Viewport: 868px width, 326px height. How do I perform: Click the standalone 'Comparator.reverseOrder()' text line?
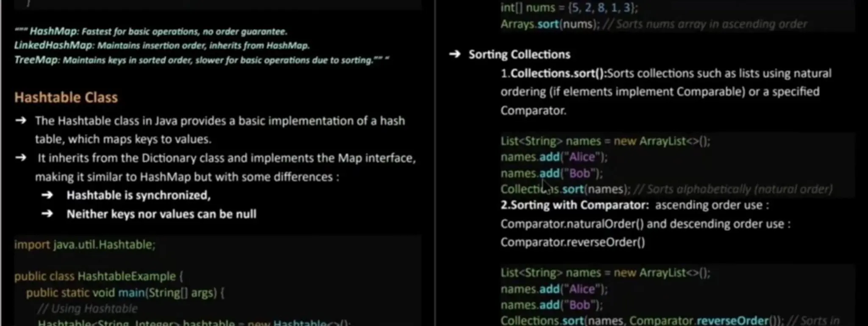[x=573, y=242]
